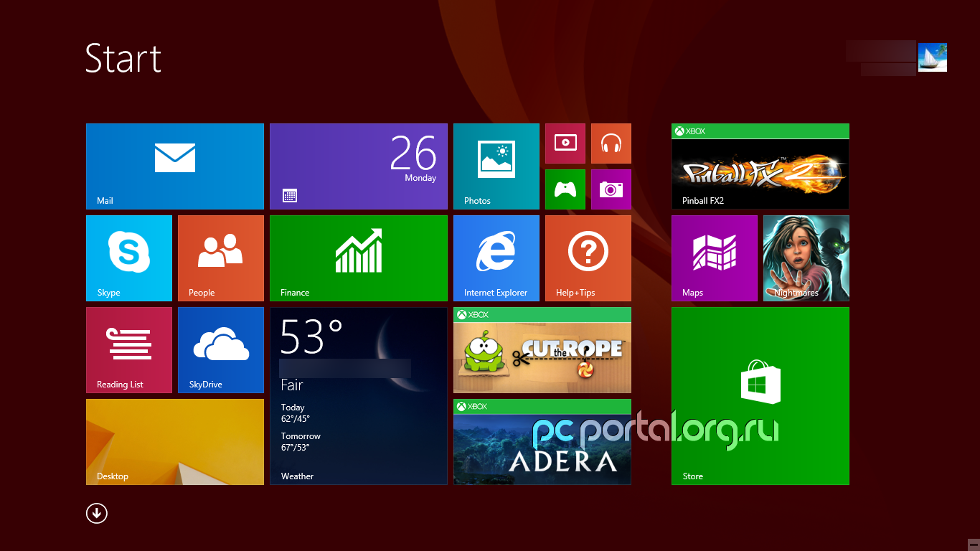Open the small Music headphones tile
The width and height of the screenshot is (980, 551).
611,143
